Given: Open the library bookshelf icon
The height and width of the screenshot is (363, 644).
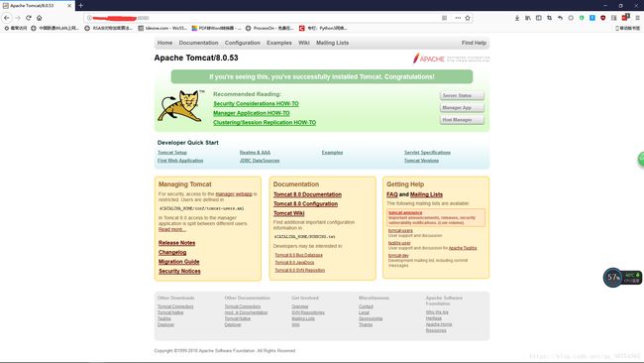Looking at the screenshot, I should 528,18.
